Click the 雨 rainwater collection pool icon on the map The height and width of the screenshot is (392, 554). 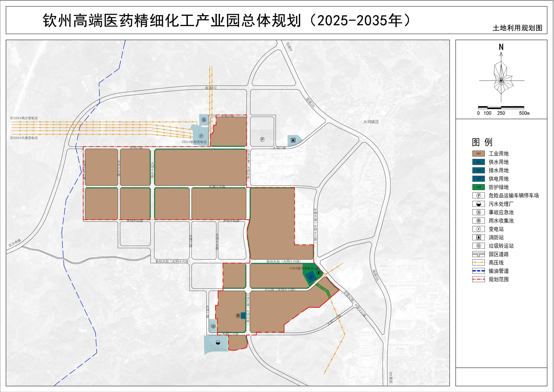pos(238,316)
